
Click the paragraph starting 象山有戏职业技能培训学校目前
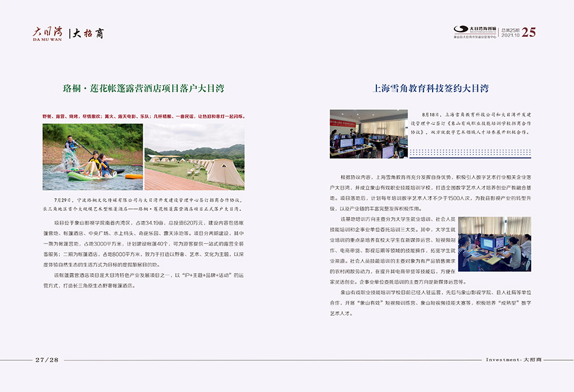coord(430,303)
